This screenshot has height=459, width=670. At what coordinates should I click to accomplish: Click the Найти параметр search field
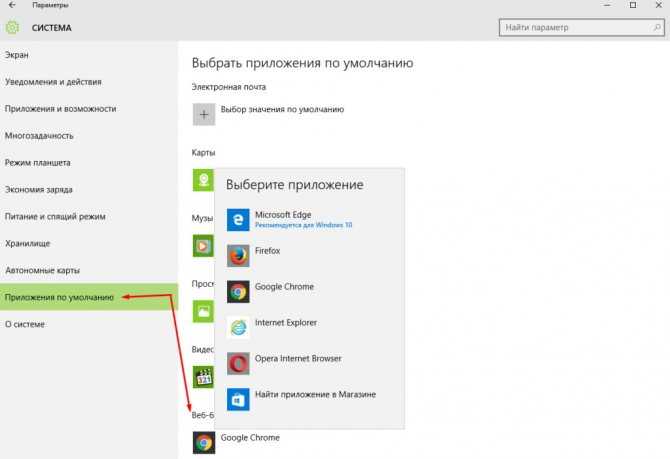(582, 27)
